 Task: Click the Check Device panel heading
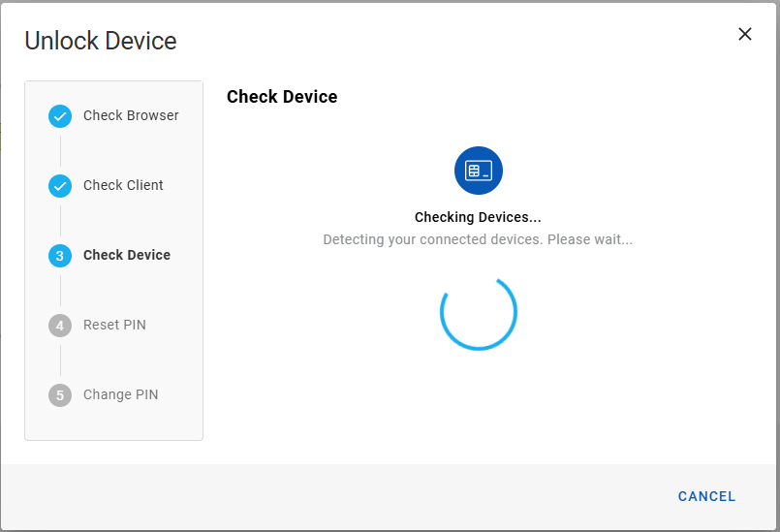click(282, 97)
